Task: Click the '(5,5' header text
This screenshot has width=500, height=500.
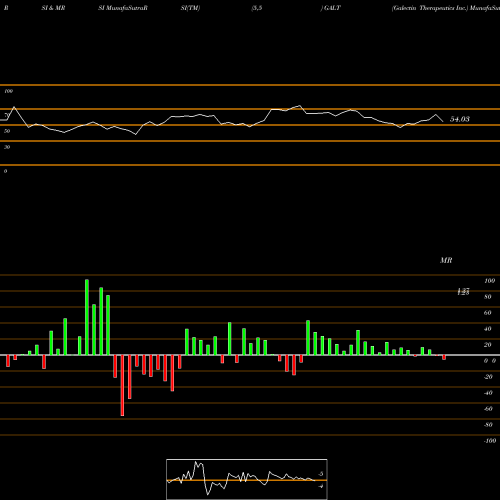Action: (257, 8)
